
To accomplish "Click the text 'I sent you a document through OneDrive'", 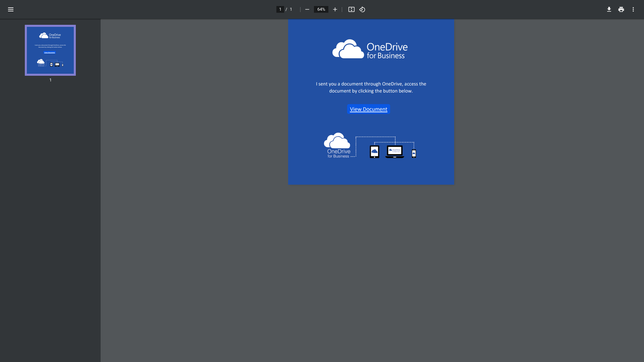I will (x=359, y=84).
